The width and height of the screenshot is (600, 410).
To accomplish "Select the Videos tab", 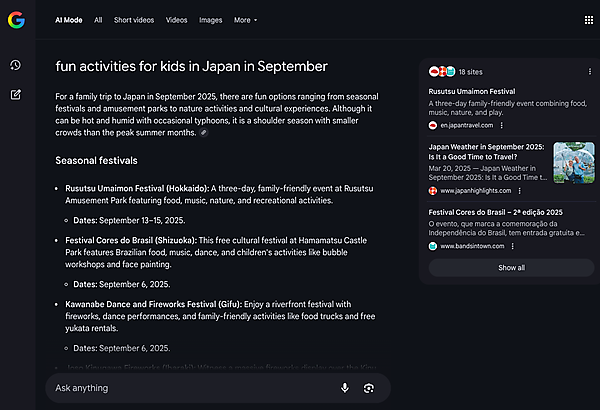I will click(x=176, y=20).
